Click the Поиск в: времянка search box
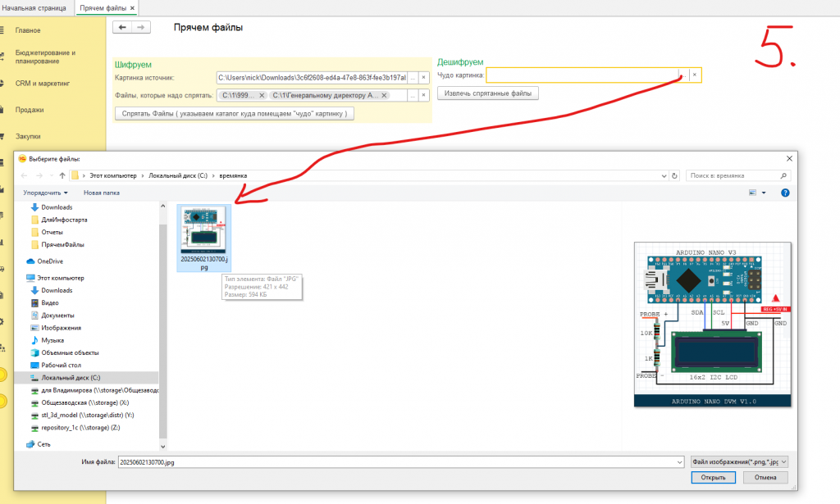The image size is (840, 504). pos(738,175)
